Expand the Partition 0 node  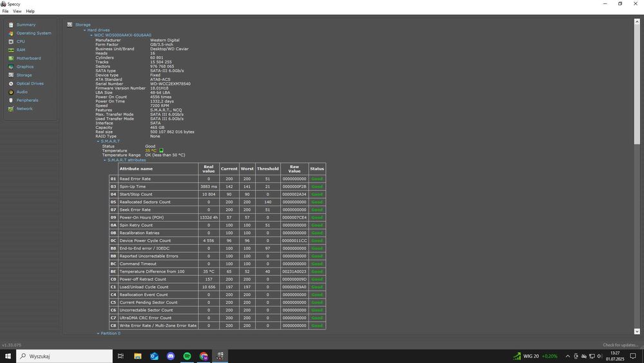point(98,333)
